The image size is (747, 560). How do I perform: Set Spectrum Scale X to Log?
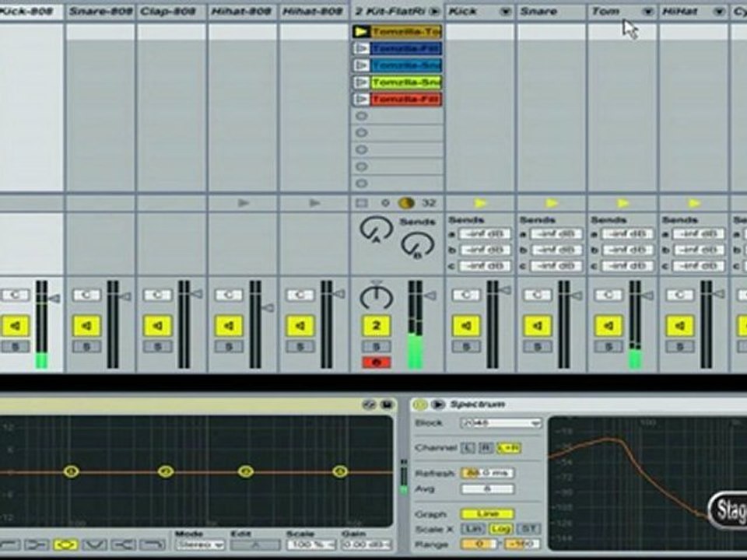point(500,529)
